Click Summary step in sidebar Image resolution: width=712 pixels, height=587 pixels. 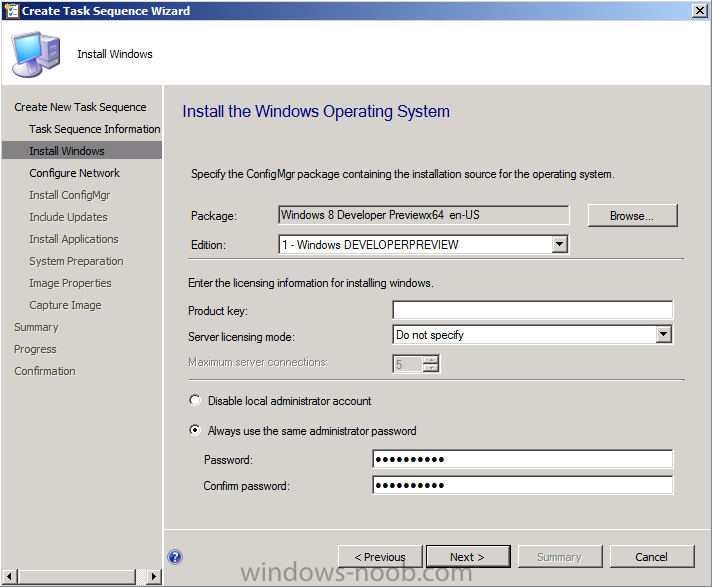point(36,327)
